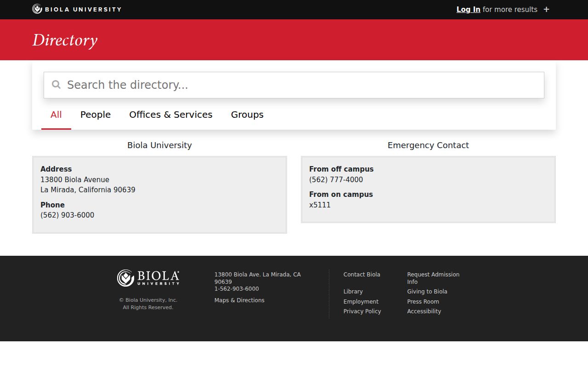Click the Emergency Contact heading

coord(428,145)
